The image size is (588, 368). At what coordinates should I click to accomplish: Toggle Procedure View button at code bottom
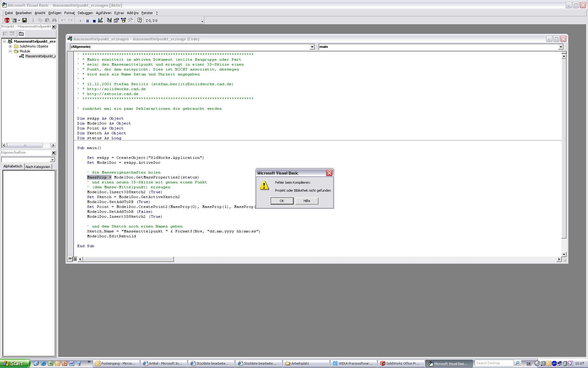coord(70,259)
